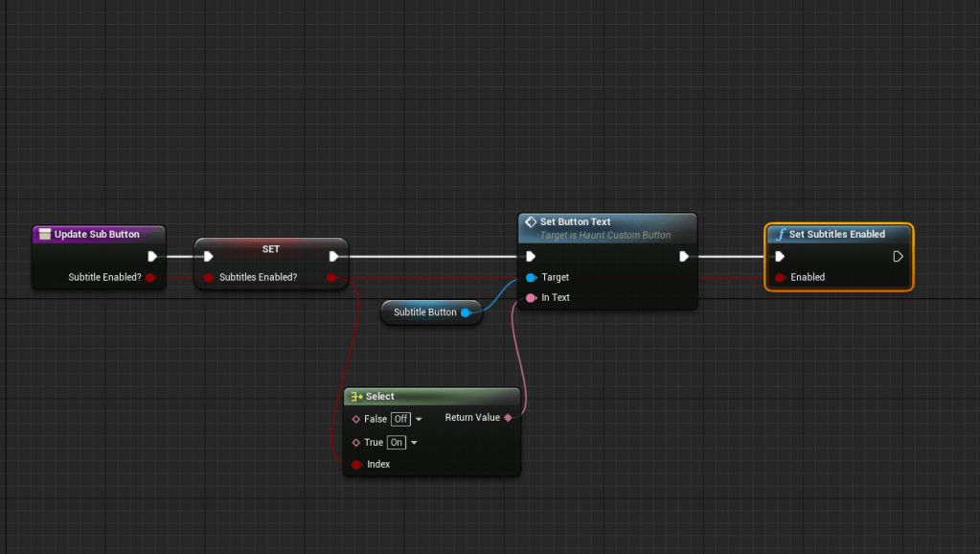The height and width of the screenshot is (554, 980).
Task: Click the exec input pin on the SET node
Action: coord(208,256)
